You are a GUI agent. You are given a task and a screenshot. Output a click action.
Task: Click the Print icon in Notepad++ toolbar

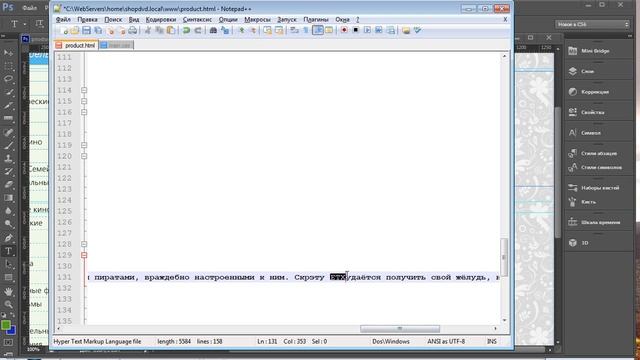[133, 30]
